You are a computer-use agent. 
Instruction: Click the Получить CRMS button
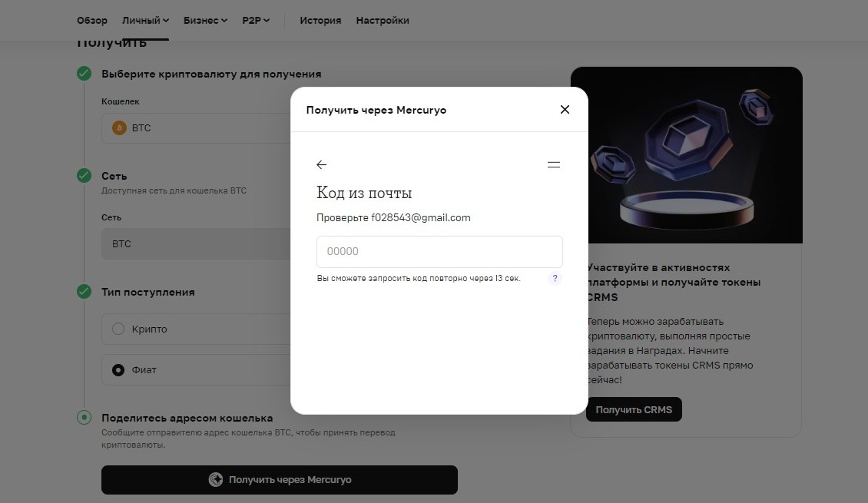click(634, 409)
